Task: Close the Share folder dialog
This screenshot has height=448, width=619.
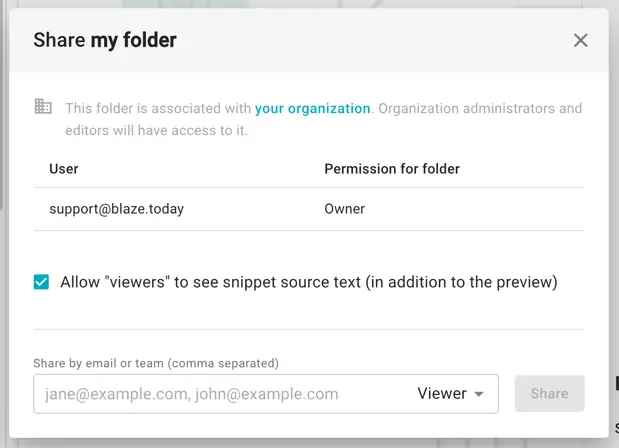Action: (580, 41)
